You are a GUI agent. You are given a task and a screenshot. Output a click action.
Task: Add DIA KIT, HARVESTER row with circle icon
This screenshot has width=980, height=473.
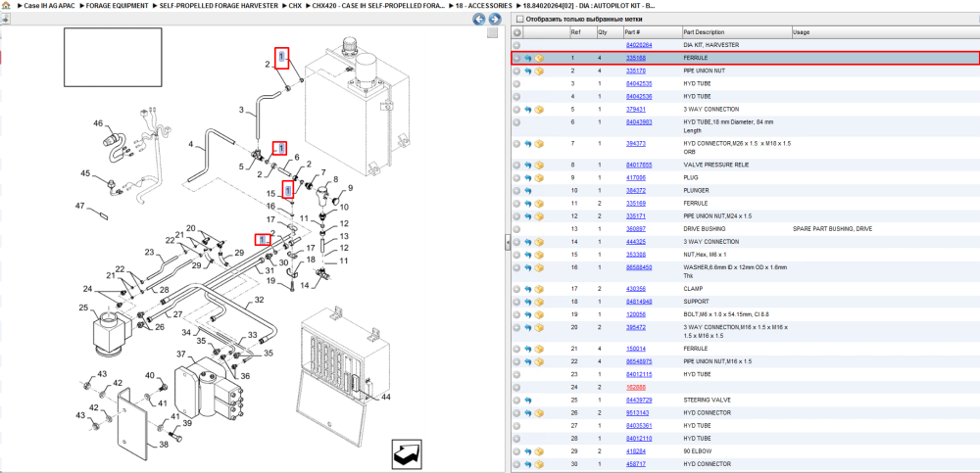tap(516, 46)
